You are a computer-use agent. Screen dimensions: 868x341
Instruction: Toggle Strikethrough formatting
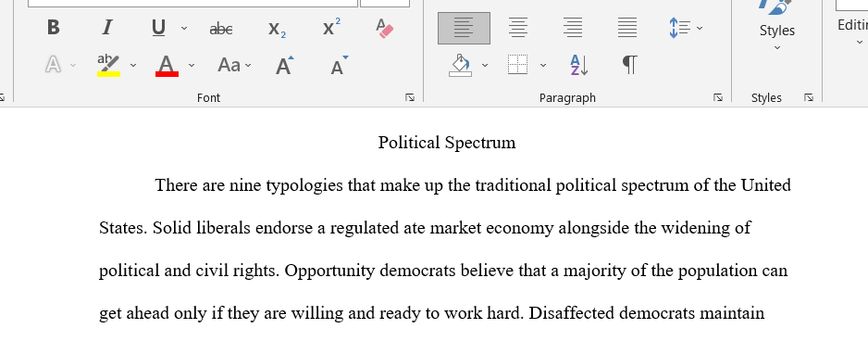[221, 28]
